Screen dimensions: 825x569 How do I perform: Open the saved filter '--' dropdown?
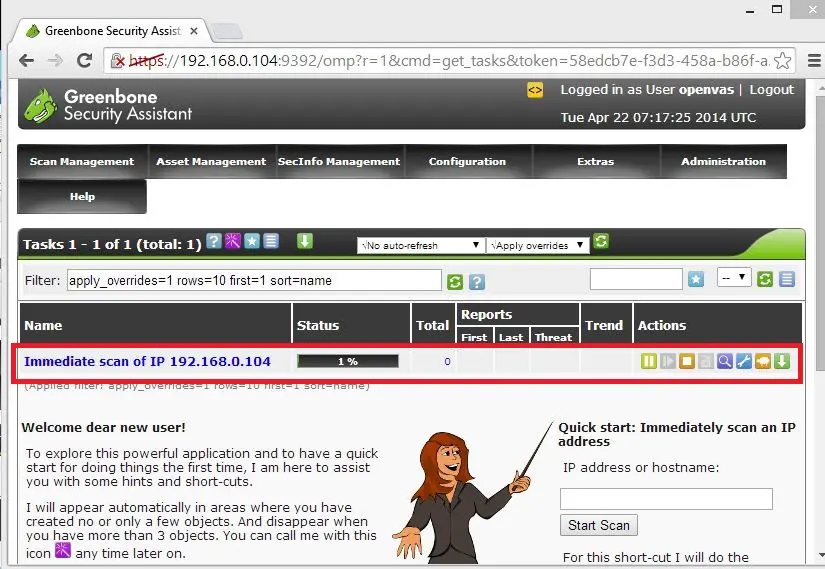pos(733,277)
